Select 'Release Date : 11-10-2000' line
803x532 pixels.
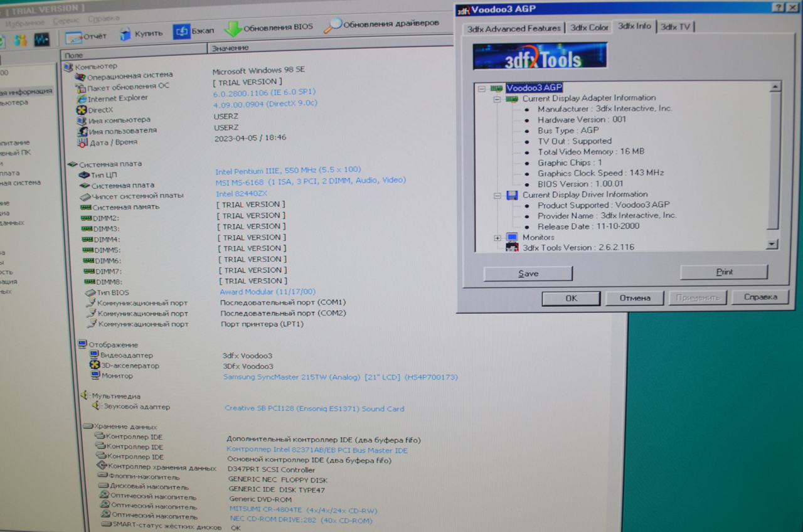point(588,226)
